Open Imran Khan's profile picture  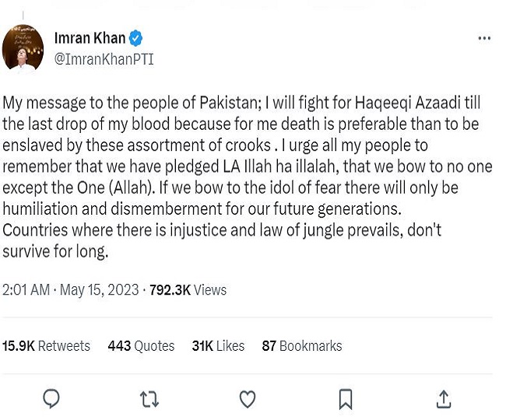coord(23,48)
